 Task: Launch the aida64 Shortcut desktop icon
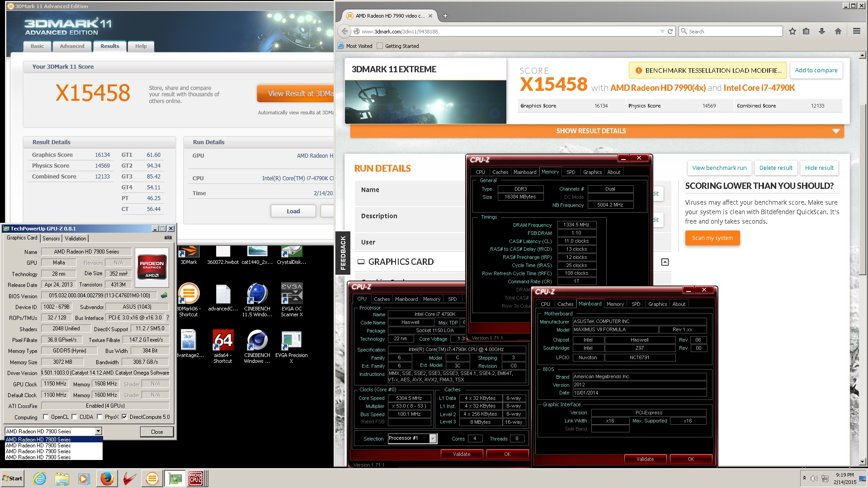point(223,347)
